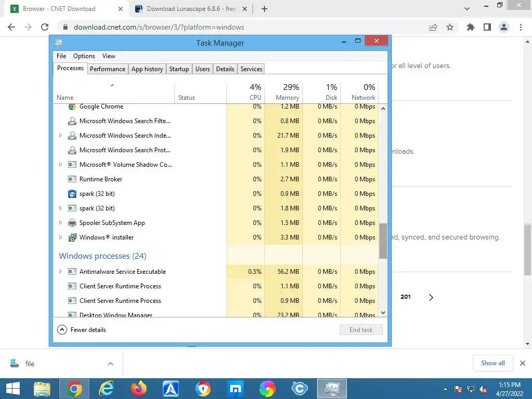Toggle the Chrome side panel icon
Screen dimensions: 532x399
pyautogui.click(x=487, y=27)
